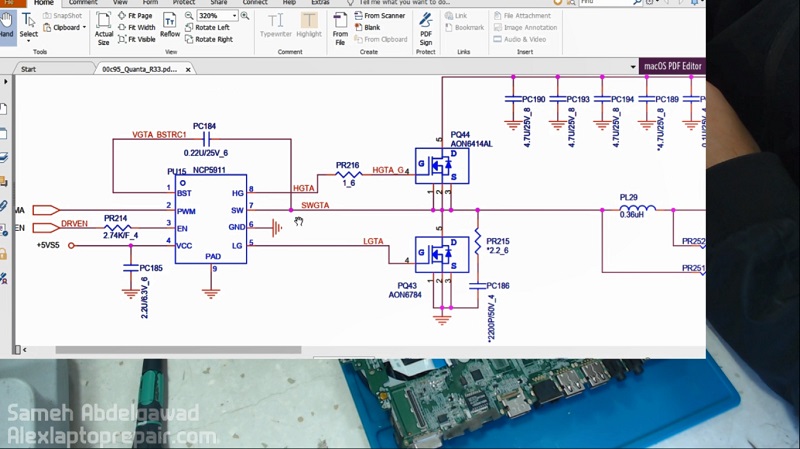Open the Security lock side panel

point(4,254)
